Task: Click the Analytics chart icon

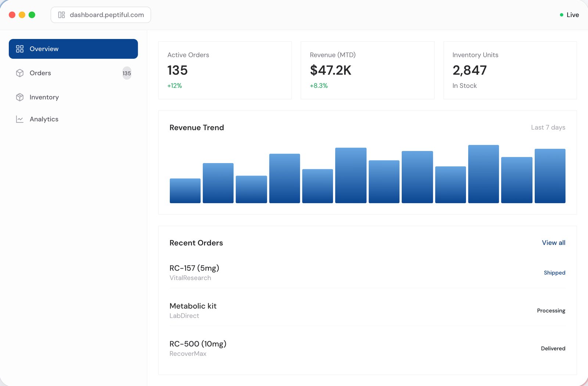Action: pyautogui.click(x=20, y=119)
